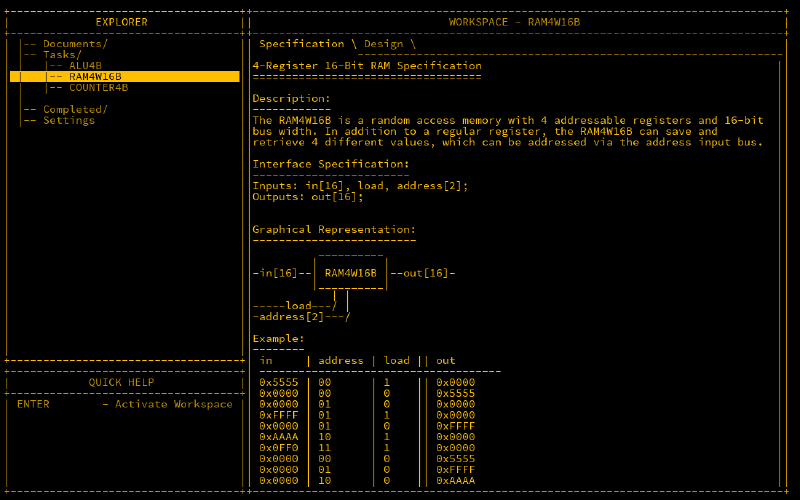800x500 pixels.
Task: Click the Interface Specification: heading
Action: pyautogui.click(x=331, y=164)
